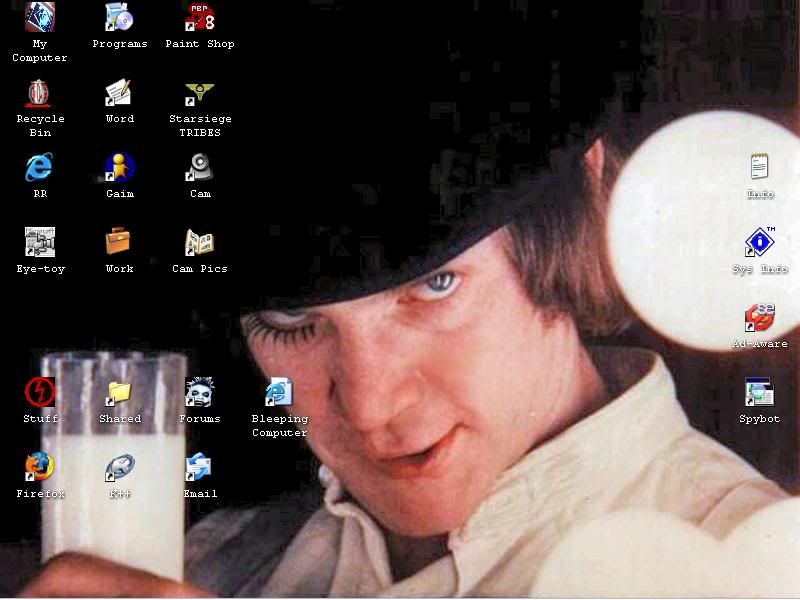Open the Email shortcut icon
This screenshot has height=600, width=800.
pyautogui.click(x=200, y=467)
